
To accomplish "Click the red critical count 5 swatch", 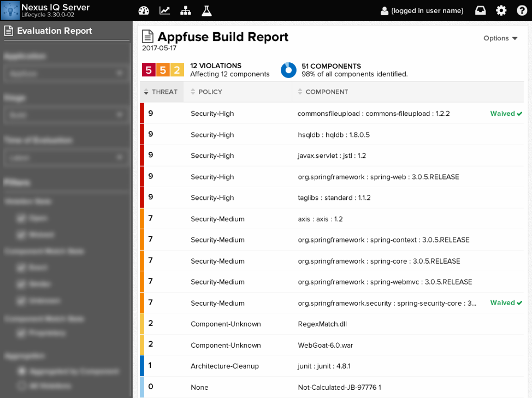I will click(148, 70).
